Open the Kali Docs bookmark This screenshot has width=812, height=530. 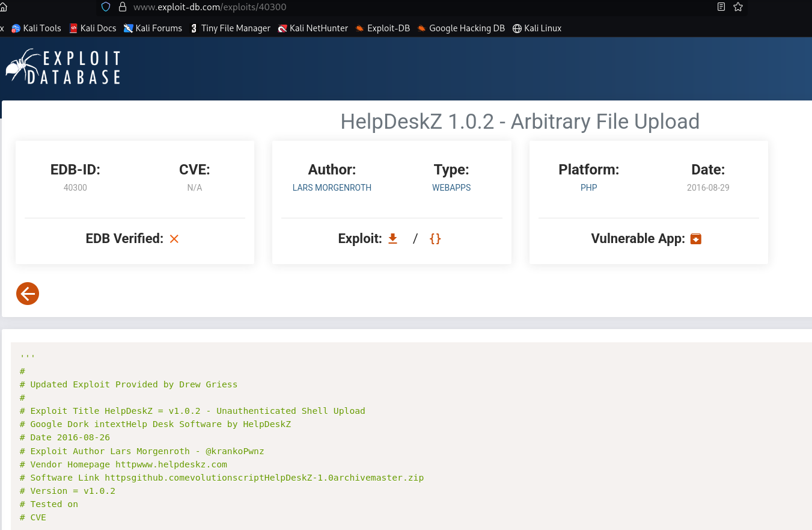[x=93, y=28]
